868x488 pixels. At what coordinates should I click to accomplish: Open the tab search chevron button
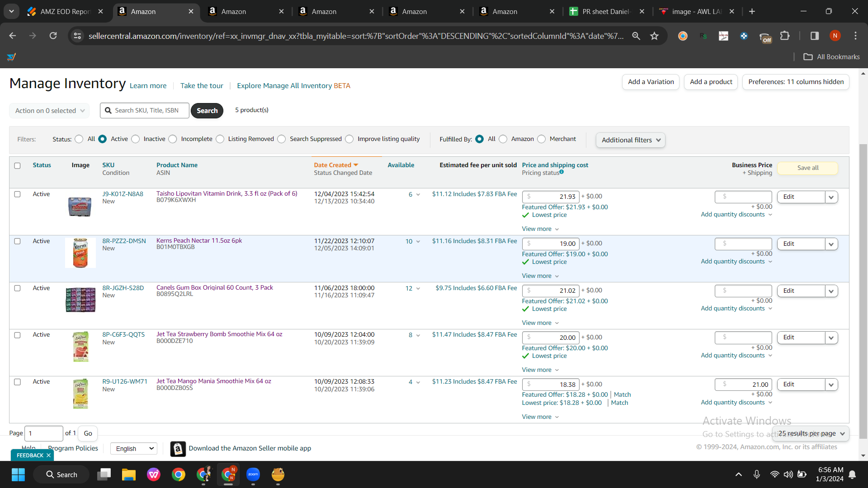tap(11, 11)
